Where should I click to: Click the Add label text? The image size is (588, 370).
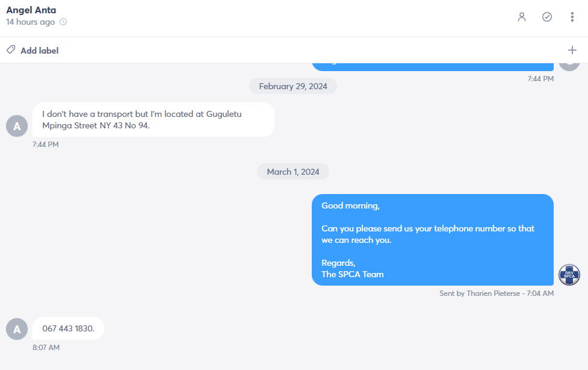(x=39, y=51)
